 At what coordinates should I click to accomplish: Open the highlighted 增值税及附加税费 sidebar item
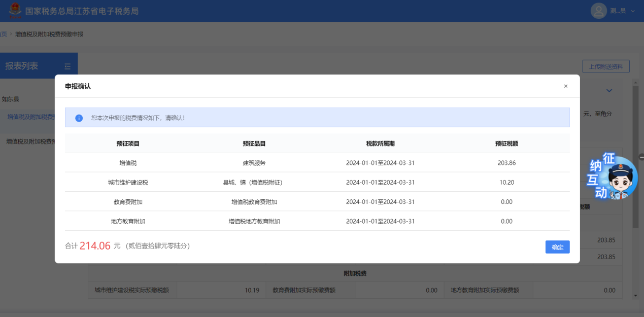(30, 117)
